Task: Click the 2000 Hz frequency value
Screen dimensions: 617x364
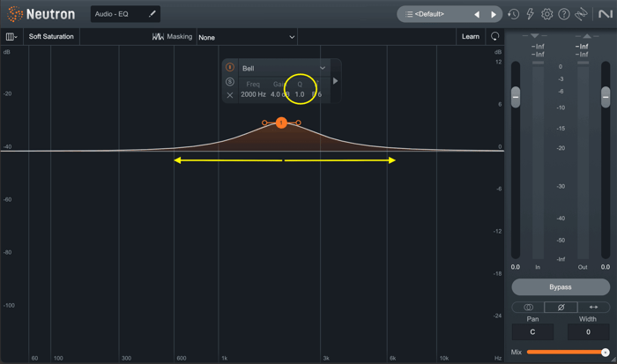Action: click(253, 94)
